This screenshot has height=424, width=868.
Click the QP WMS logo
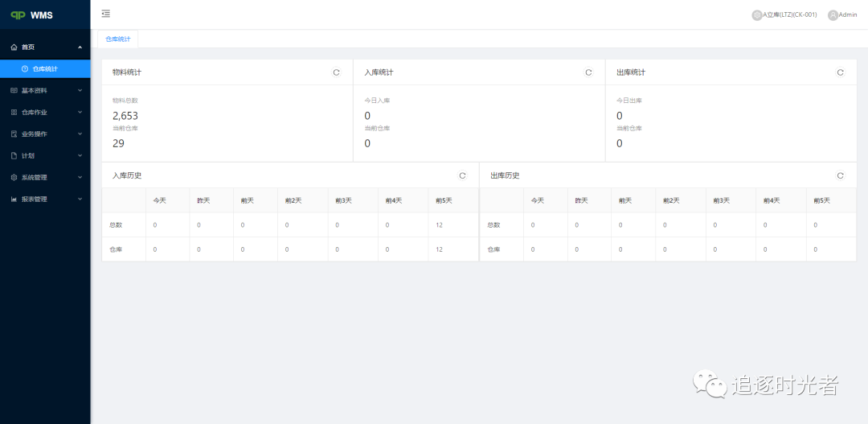(x=32, y=15)
